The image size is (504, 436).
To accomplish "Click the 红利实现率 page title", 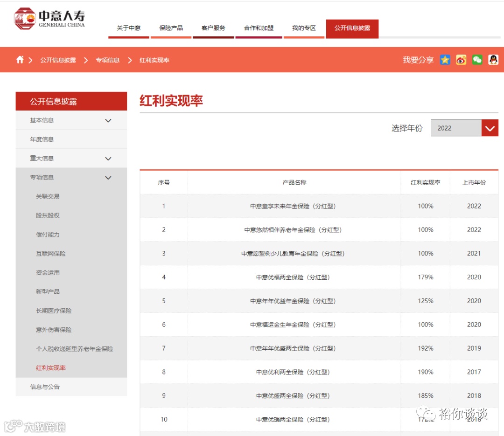I will tap(171, 101).
